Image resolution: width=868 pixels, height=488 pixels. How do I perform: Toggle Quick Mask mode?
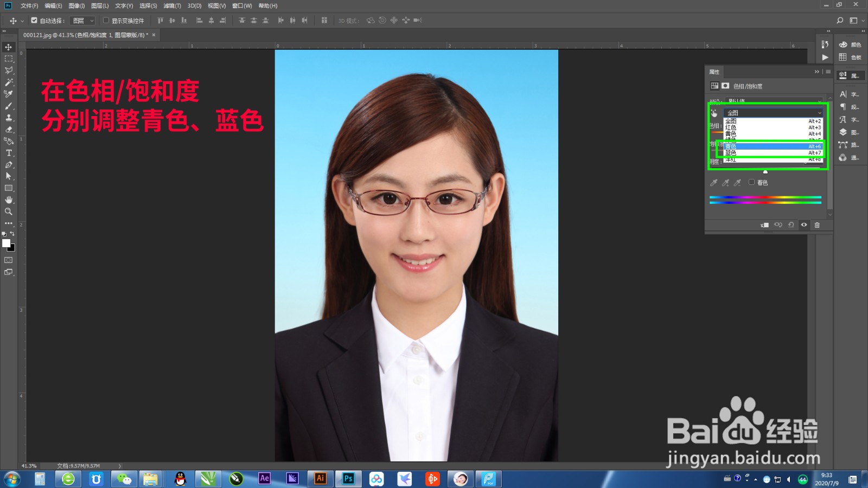click(9, 260)
